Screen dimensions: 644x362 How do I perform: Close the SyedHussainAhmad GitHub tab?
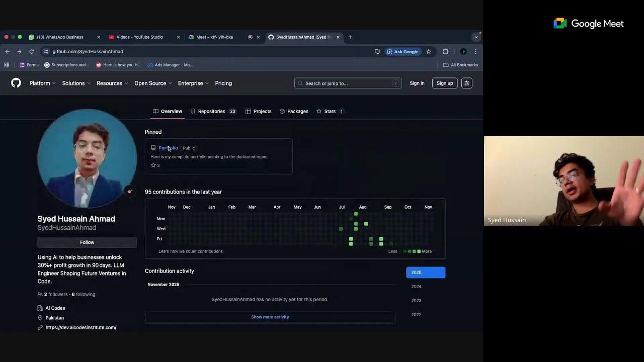coord(338,37)
